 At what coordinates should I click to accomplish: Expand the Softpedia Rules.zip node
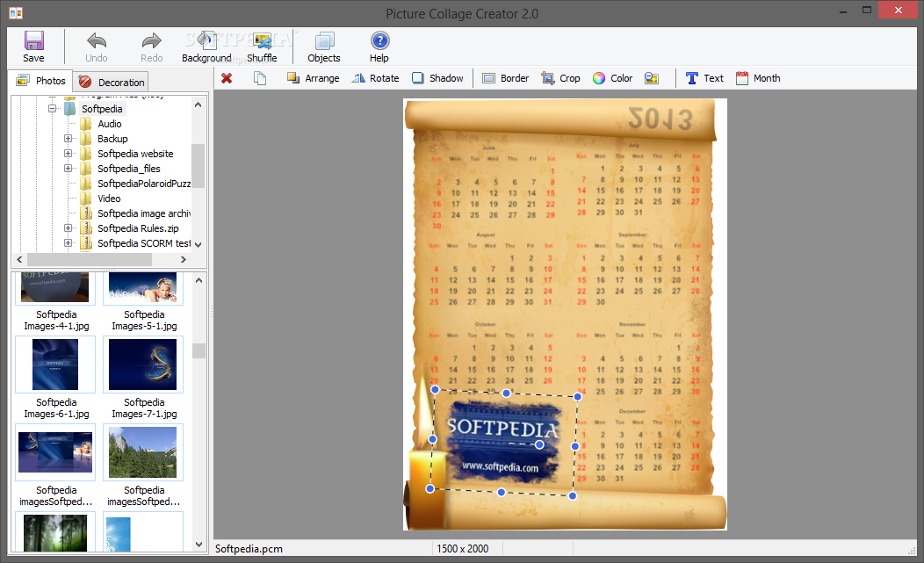pos(69,228)
